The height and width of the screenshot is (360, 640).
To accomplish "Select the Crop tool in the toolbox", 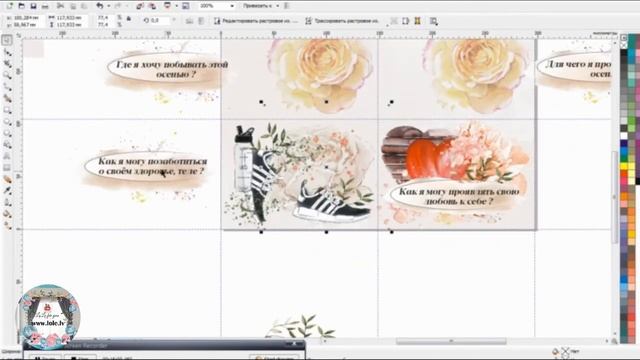I will tap(7, 64).
